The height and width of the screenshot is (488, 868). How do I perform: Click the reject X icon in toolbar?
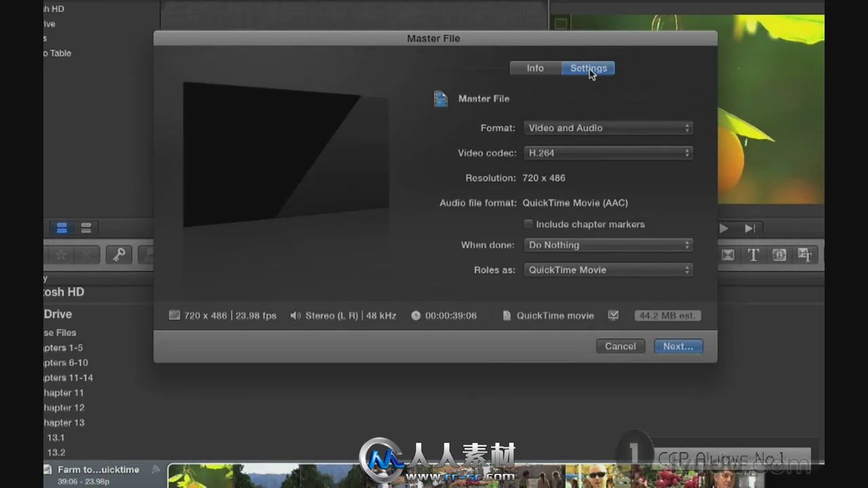point(87,255)
